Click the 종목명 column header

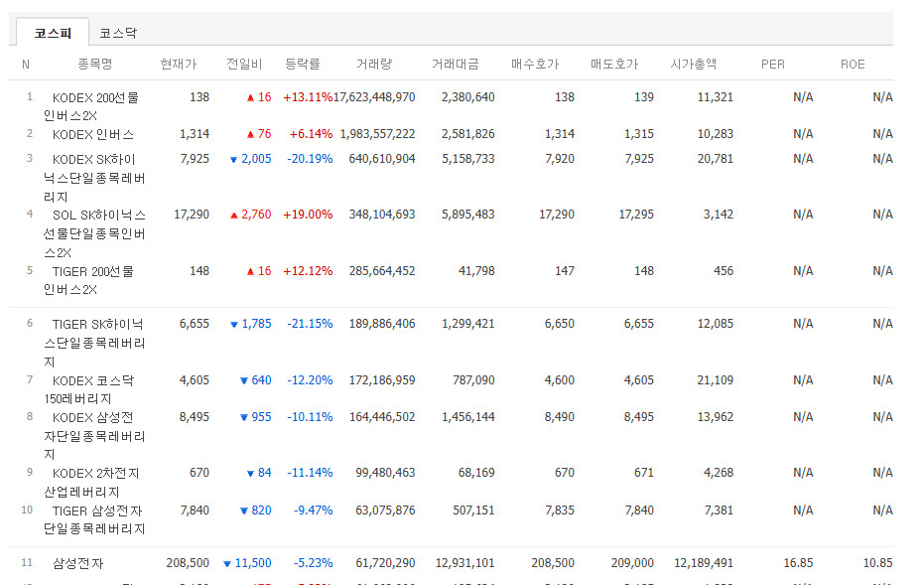(x=95, y=64)
